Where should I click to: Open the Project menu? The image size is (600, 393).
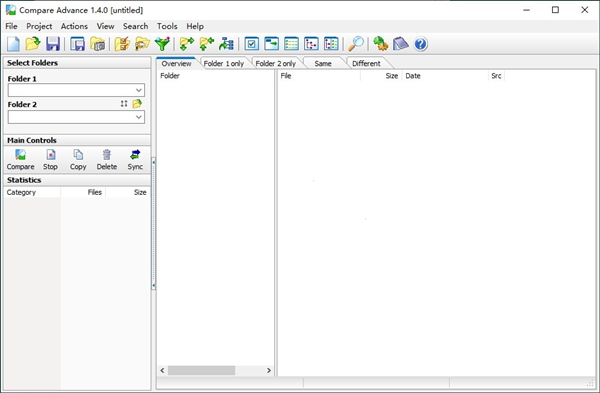(39, 26)
